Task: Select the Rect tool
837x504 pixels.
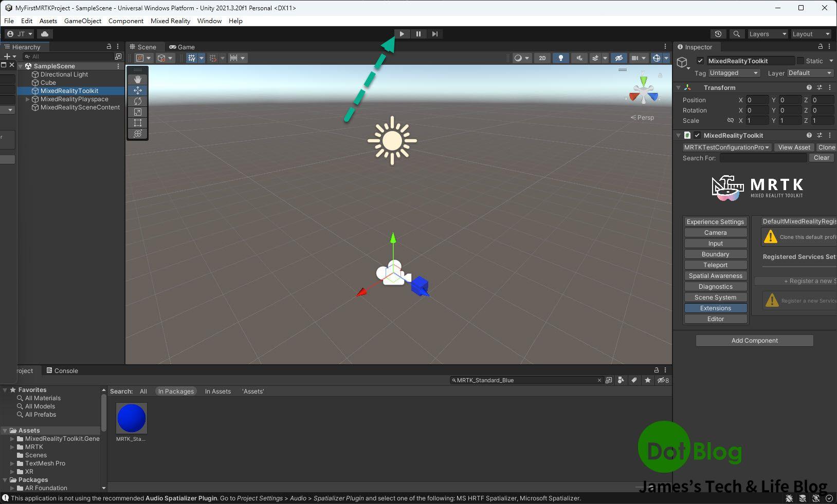Action: click(x=138, y=123)
